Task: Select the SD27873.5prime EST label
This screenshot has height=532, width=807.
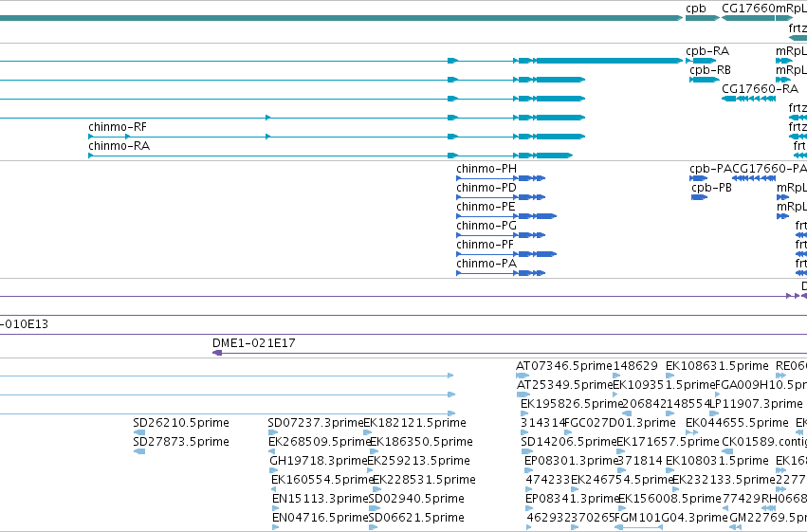Action: pyautogui.click(x=181, y=442)
